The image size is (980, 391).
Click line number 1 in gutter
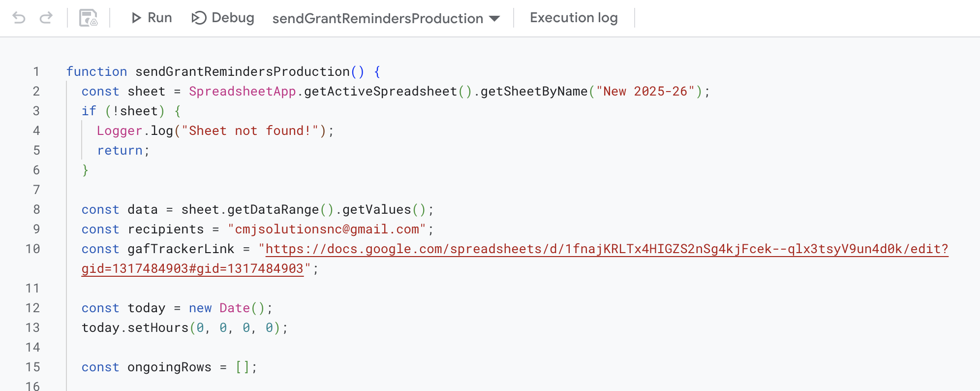pyautogui.click(x=36, y=72)
